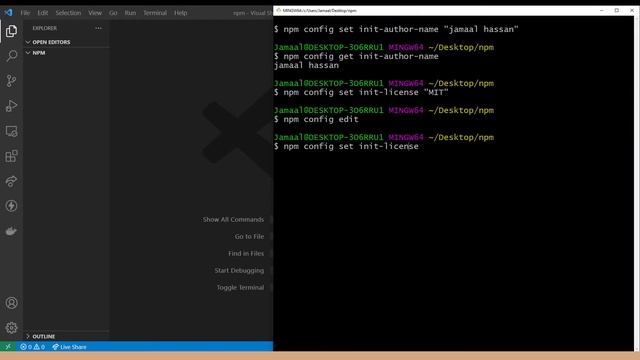The height and width of the screenshot is (360, 640).
Task: Open the Thunder Client lightning icon
Action: point(11,206)
